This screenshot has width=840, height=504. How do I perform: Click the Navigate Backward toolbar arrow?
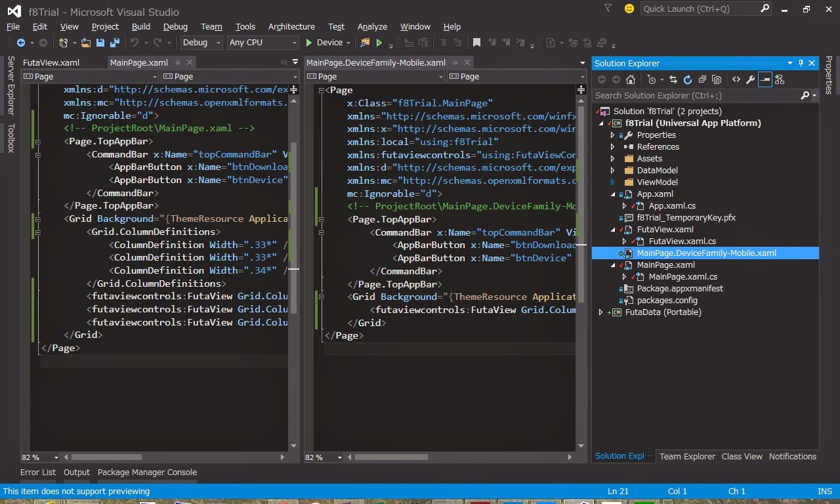pyautogui.click(x=20, y=43)
